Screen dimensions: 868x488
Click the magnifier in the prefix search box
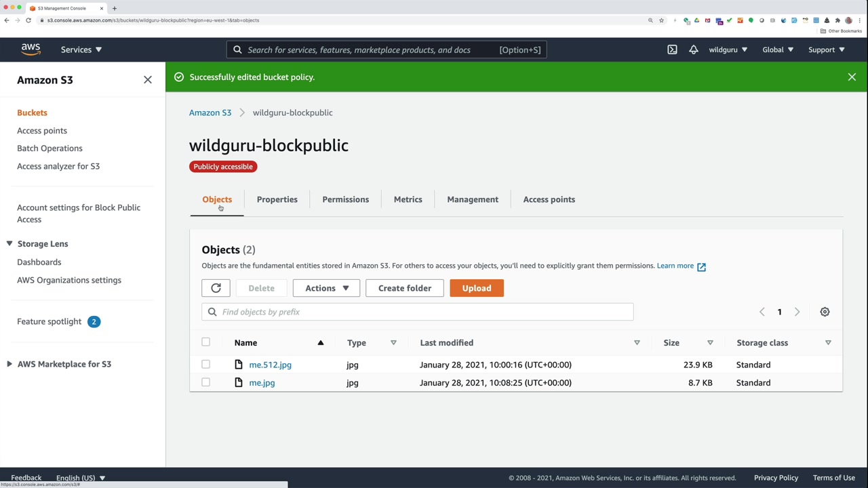pyautogui.click(x=212, y=312)
